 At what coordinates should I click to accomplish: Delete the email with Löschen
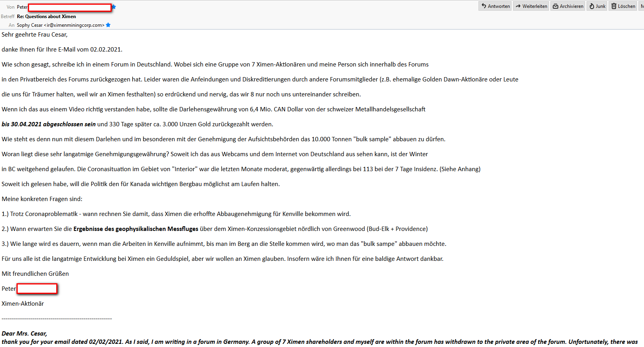tap(623, 6)
